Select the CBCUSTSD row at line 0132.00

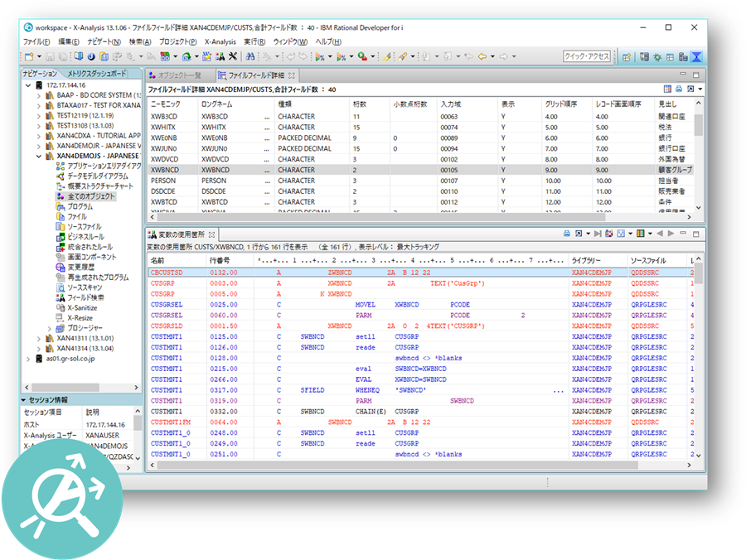pyautogui.click(x=420, y=273)
